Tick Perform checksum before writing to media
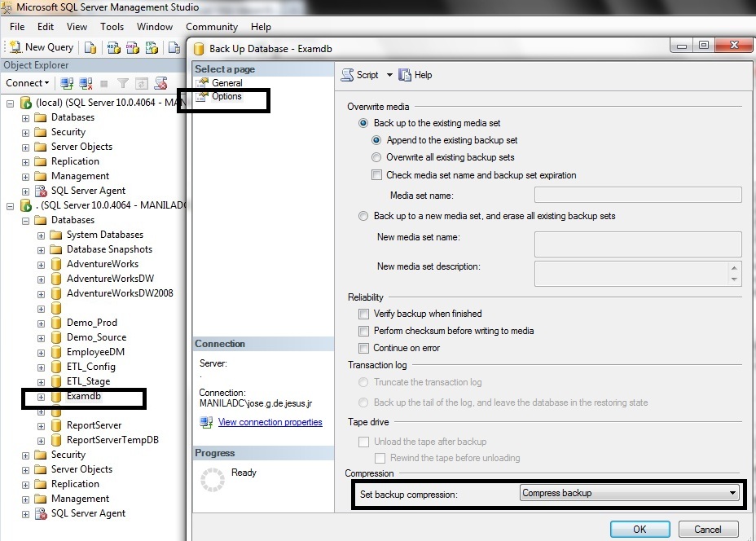 tap(363, 332)
